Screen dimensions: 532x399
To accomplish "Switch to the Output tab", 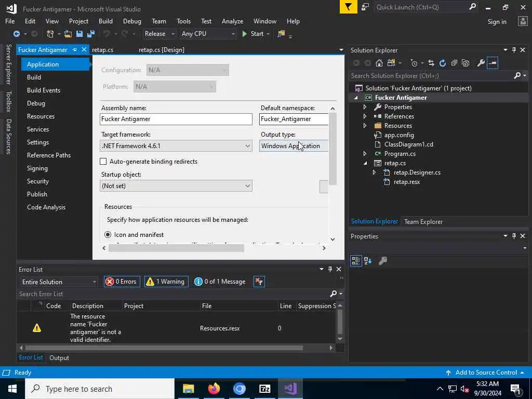I will [59, 357].
